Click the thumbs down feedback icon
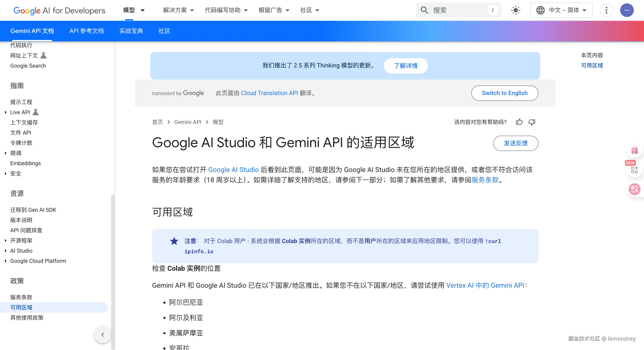Viewport: 644px width, 350px height. click(532, 122)
